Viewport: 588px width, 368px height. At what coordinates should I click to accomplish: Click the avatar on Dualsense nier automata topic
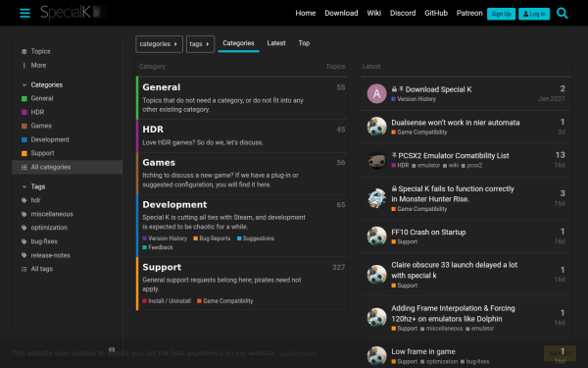(376, 127)
